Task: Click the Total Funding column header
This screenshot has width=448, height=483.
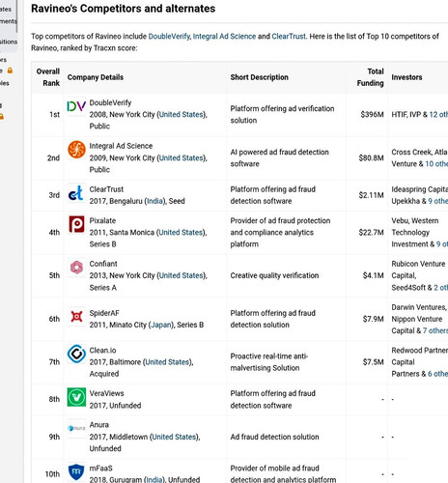Action: 370,77
